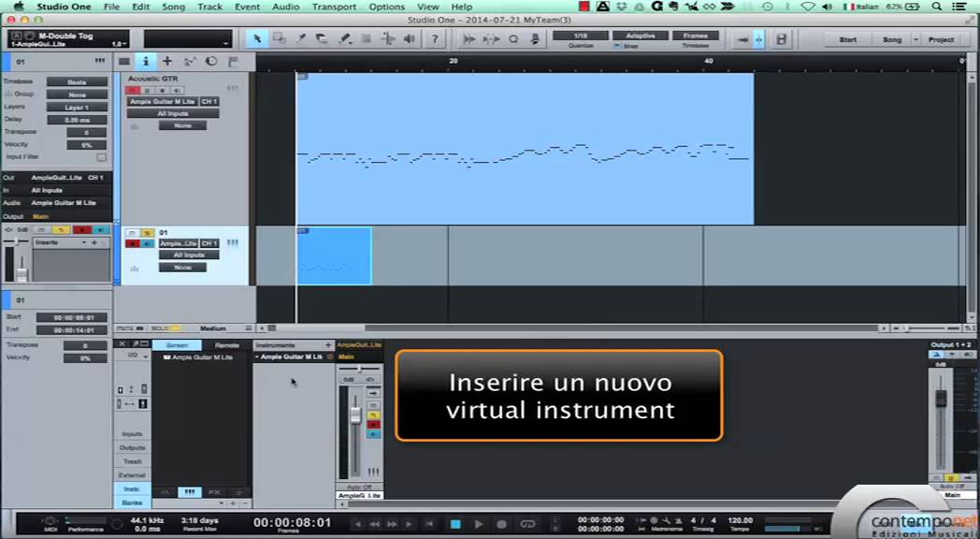Click the Song page button

click(892, 39)
